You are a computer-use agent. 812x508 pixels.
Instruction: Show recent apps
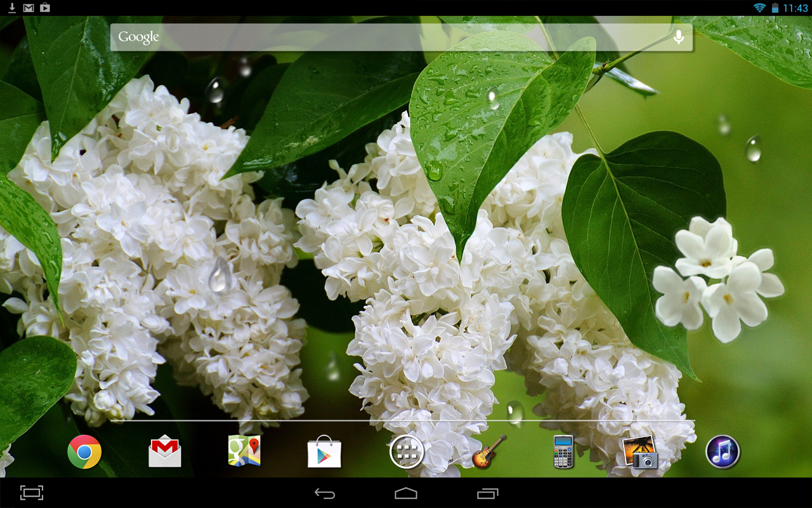pyautogui.click(x=488, y=493)
